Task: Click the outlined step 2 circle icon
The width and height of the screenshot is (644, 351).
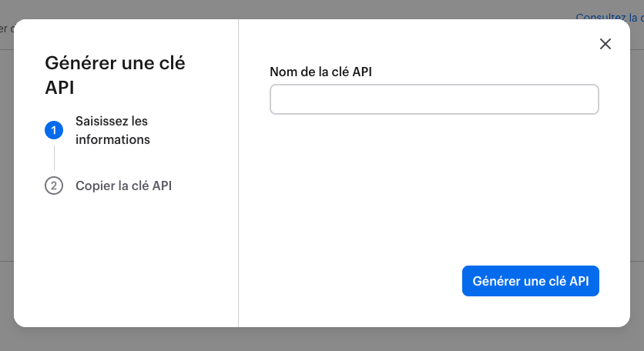Action: coord(54,186)
